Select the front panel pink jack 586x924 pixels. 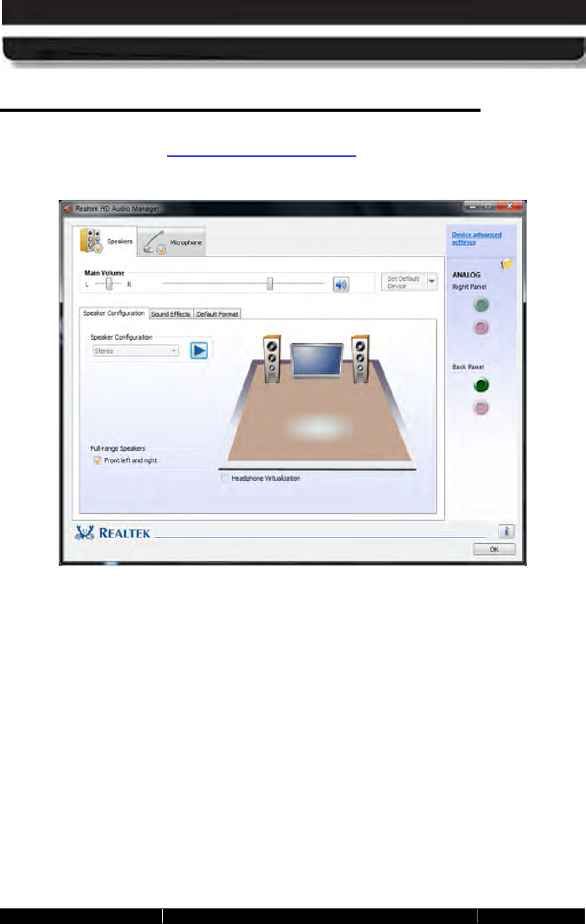481,327
